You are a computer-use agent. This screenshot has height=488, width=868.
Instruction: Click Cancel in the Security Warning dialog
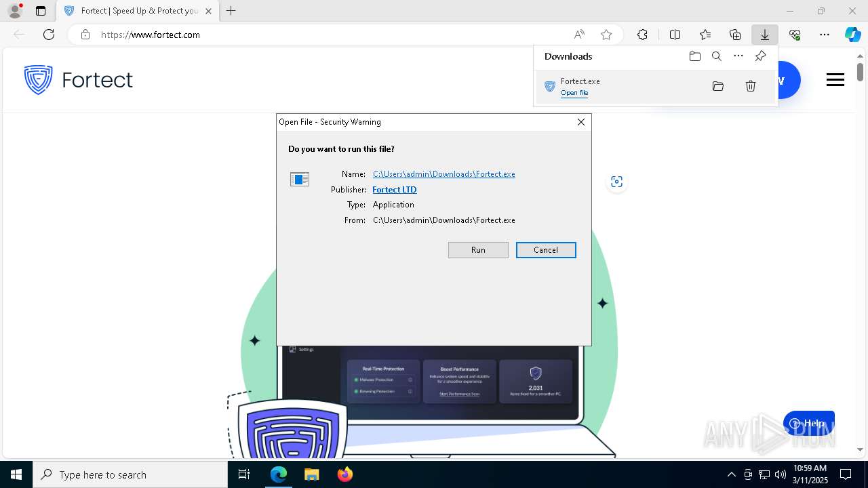[546, 250]
